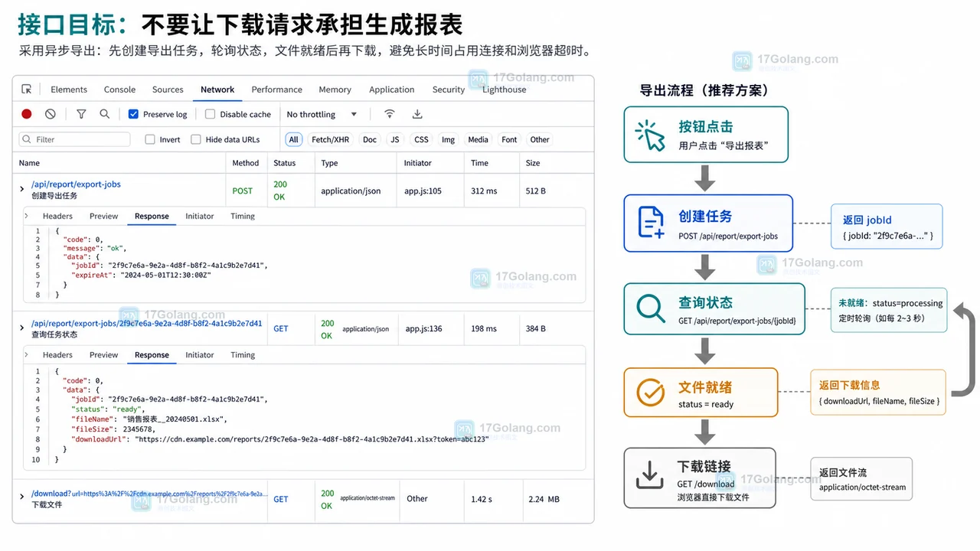Click the 312 ms time cell

[x=483, y=191]
